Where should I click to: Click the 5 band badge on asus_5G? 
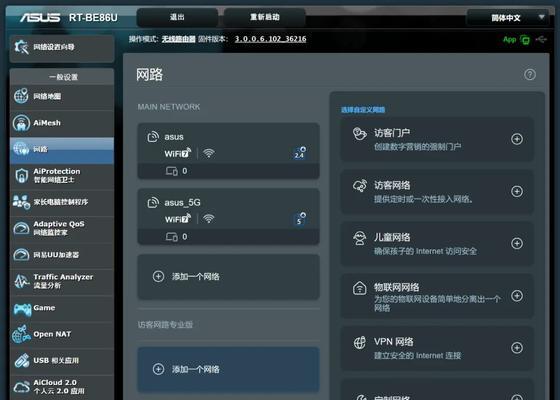[x=299, y=219]
